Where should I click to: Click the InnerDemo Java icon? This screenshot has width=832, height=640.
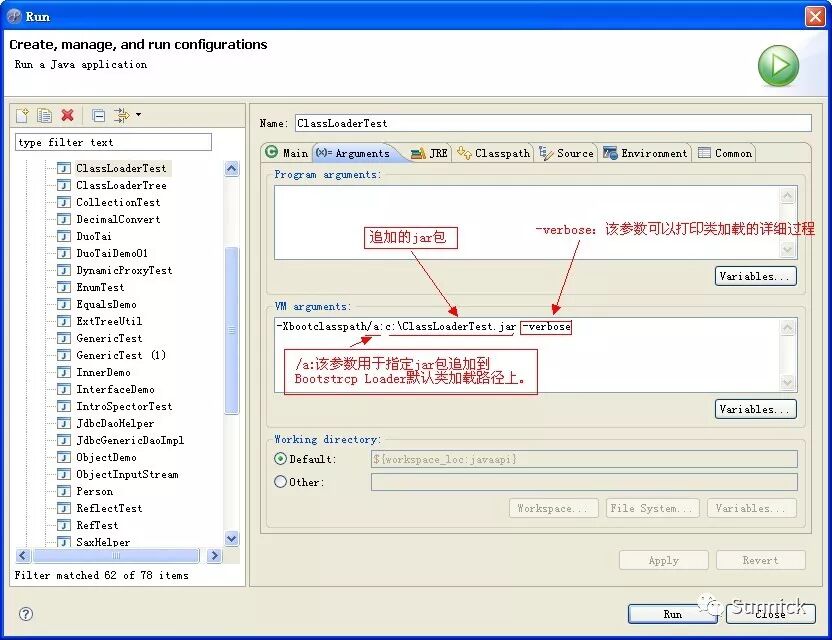[x=64, y=372]
